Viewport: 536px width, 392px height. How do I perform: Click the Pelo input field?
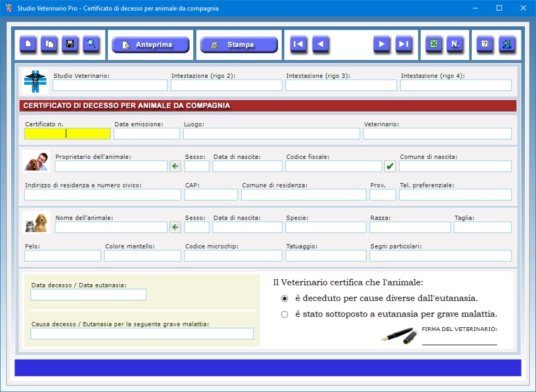point(62,256)
